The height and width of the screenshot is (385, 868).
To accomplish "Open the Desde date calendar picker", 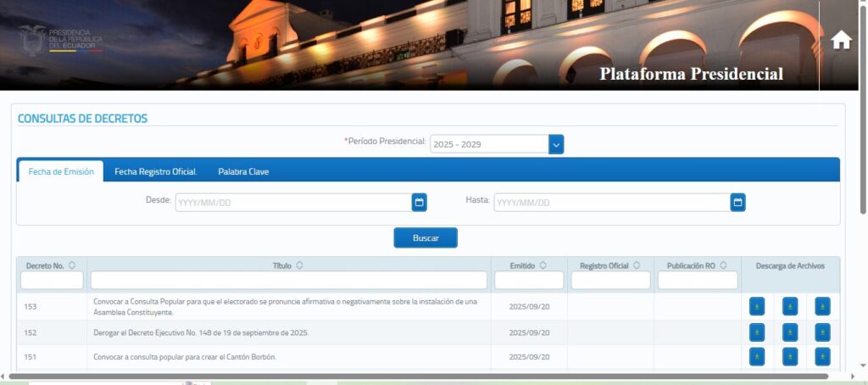I will (x=419, y=203).
